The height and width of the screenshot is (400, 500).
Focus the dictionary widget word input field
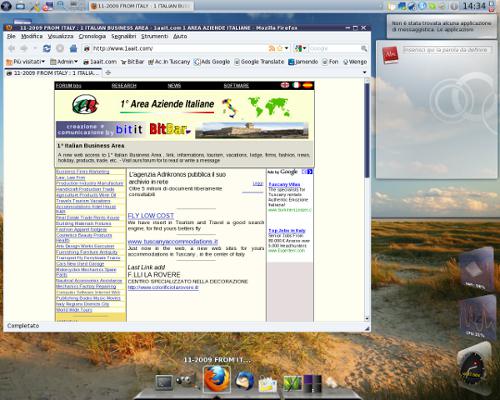tap(446, 50)
